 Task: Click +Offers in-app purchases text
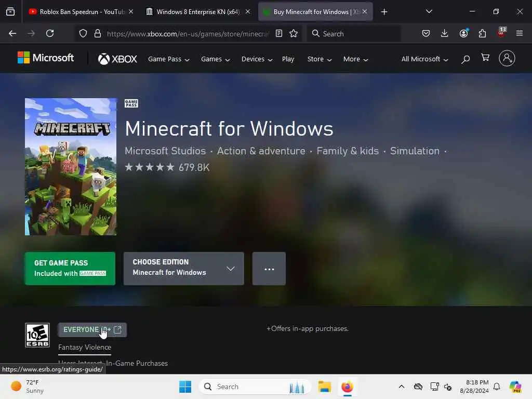308,328
